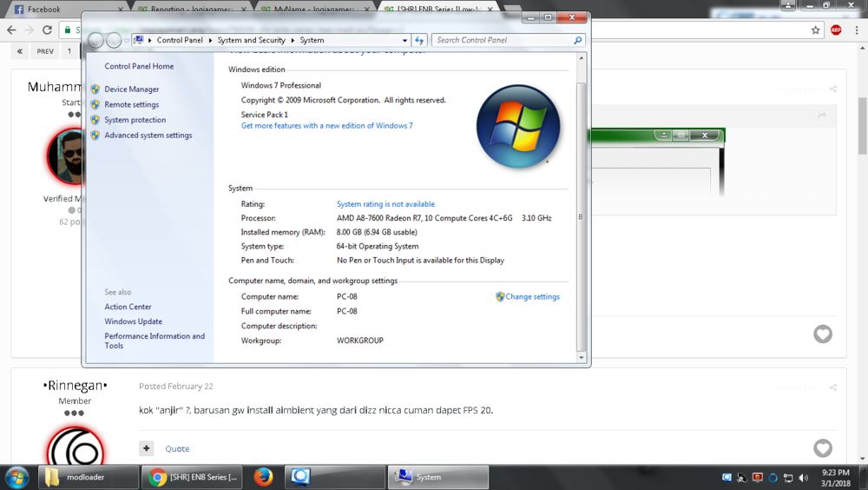
Task: Click the Control Panel breadcrumb
Action: (x=180, y=40)
